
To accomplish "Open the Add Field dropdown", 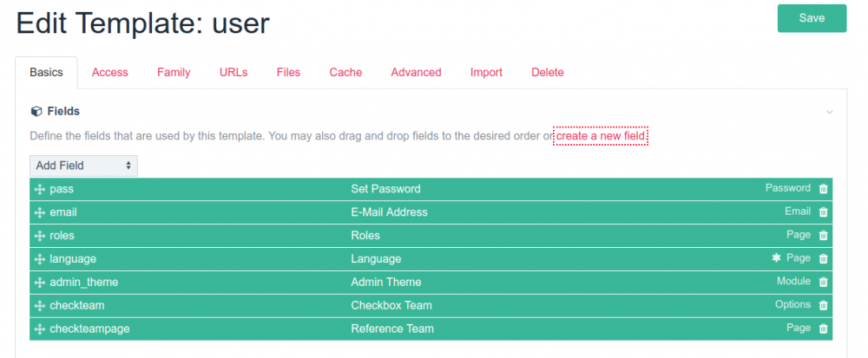I will tap(83, 165).
